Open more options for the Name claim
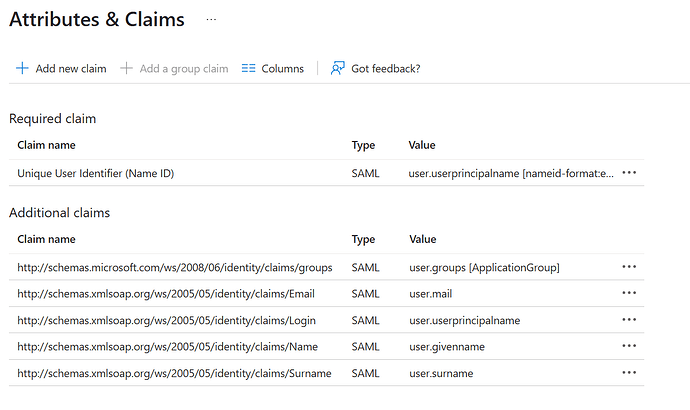690x410 pixels. coord(629,346)
